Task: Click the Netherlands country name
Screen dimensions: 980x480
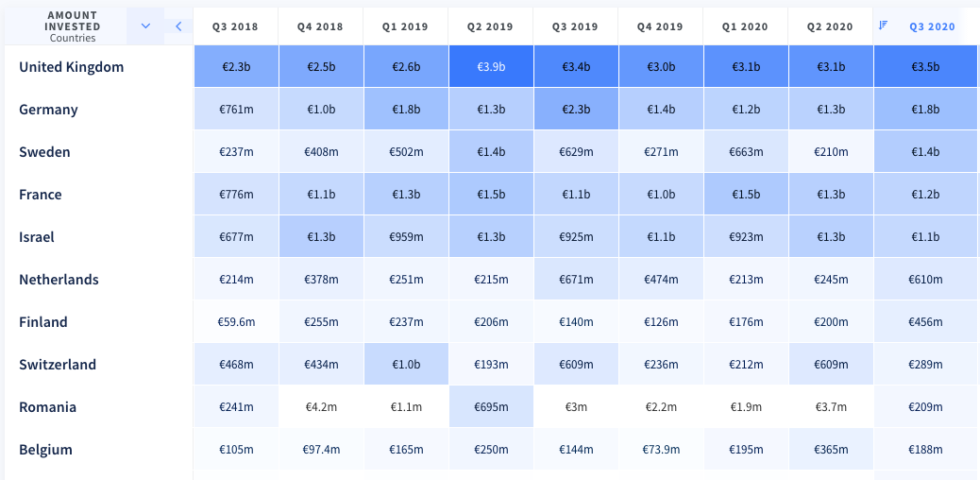Action: coord(59,280)
